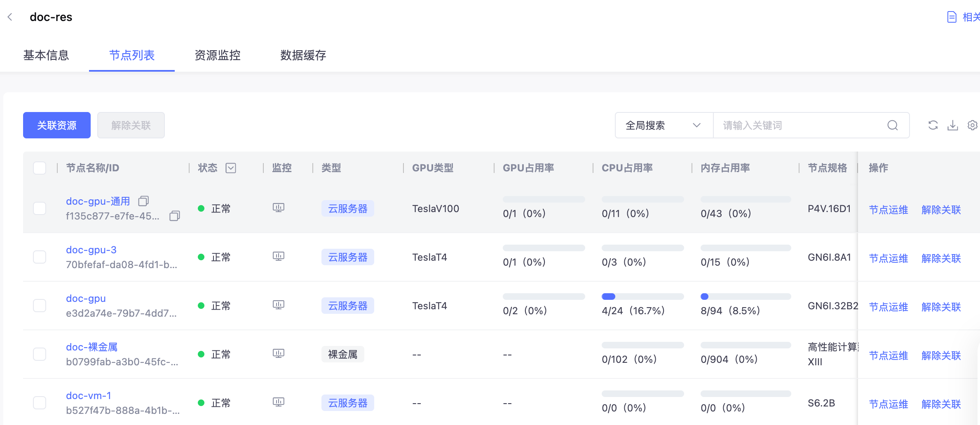
Task: Open the node link named exactly doc-gpu
Action: (86, 298)
